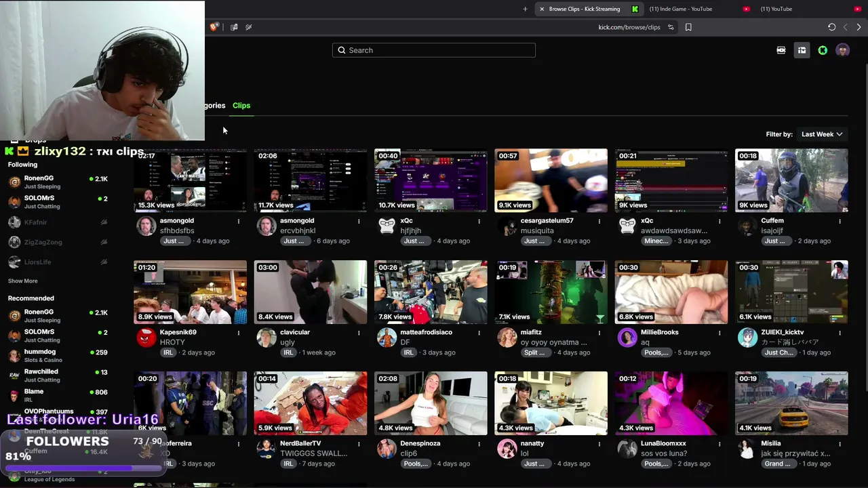Play miafitz clip with 7.1K views
The image size is (868, 488).
pyautogui.click(x=551, y=292)
